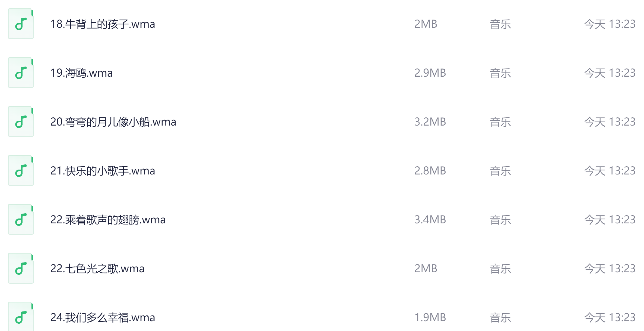Click the music file icon beside 19.海鸥.wma
Screen dimensions: 644x331
tap(21, 73)
